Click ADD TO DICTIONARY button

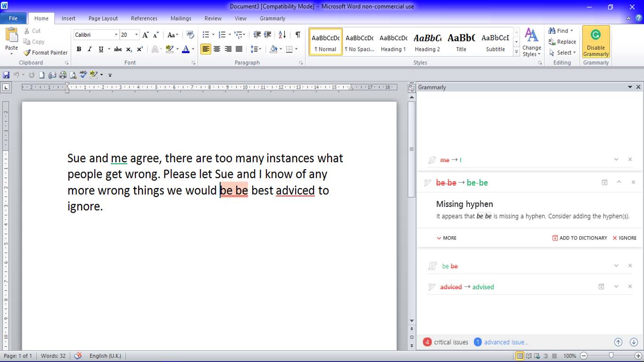point(579,238)
